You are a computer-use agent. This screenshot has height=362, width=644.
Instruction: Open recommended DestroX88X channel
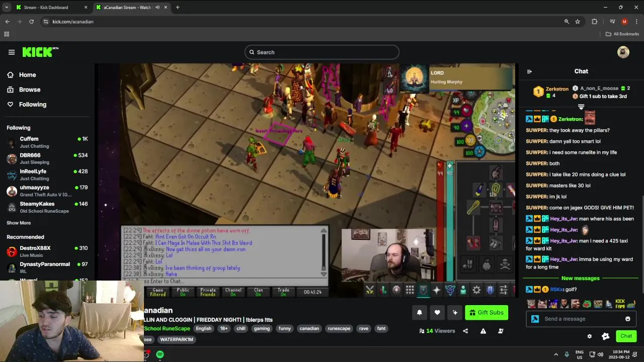47,251
